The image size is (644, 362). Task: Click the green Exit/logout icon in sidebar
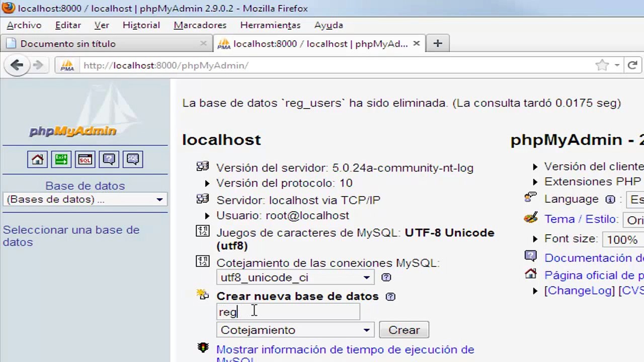(x=61, y=159)
